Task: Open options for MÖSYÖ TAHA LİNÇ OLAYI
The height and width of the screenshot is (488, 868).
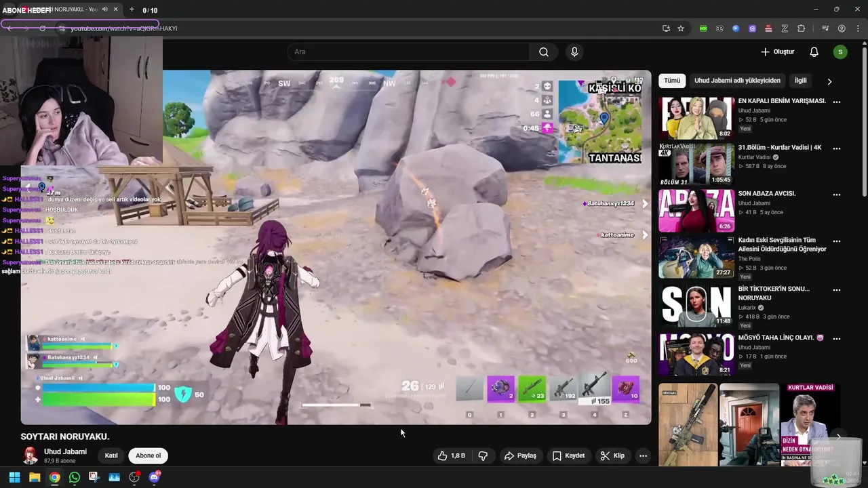Action: 837,338
